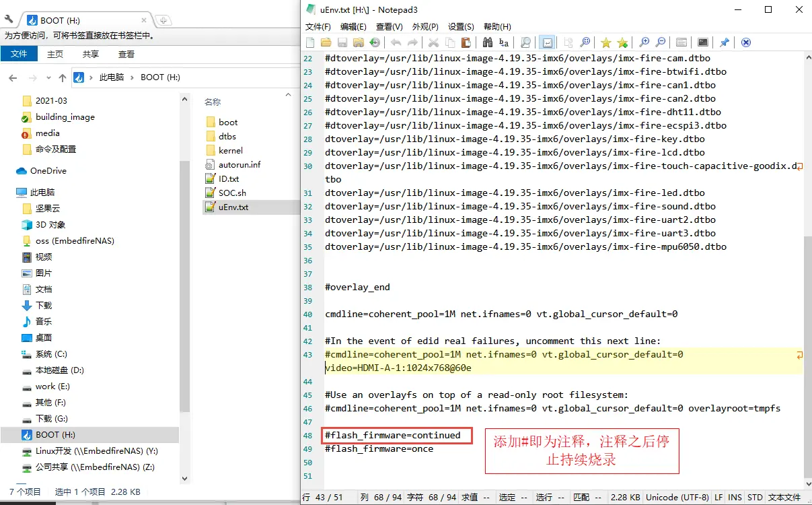Open favorites with the yellow star icon
This screenshot has height=505, width=812.
[x=606, y=42]
